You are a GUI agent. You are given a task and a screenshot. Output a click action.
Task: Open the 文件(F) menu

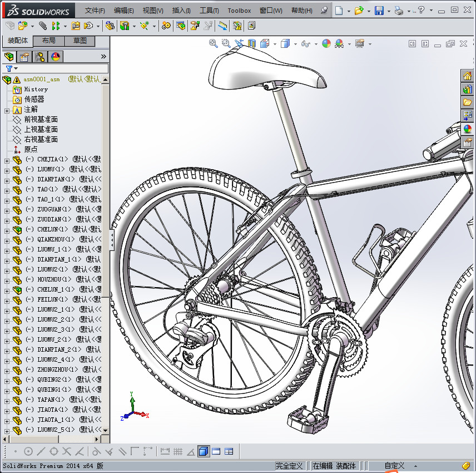95,11
